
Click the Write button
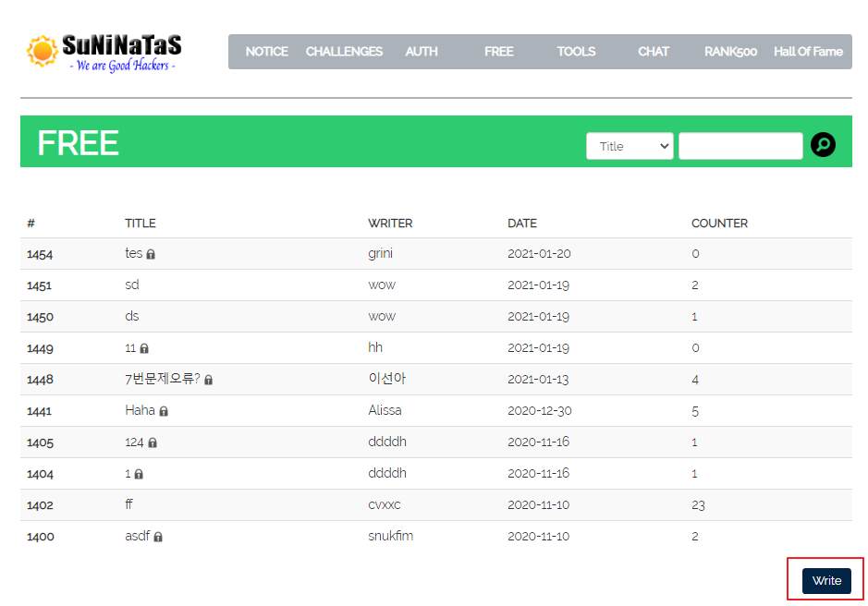click(826, 580)
